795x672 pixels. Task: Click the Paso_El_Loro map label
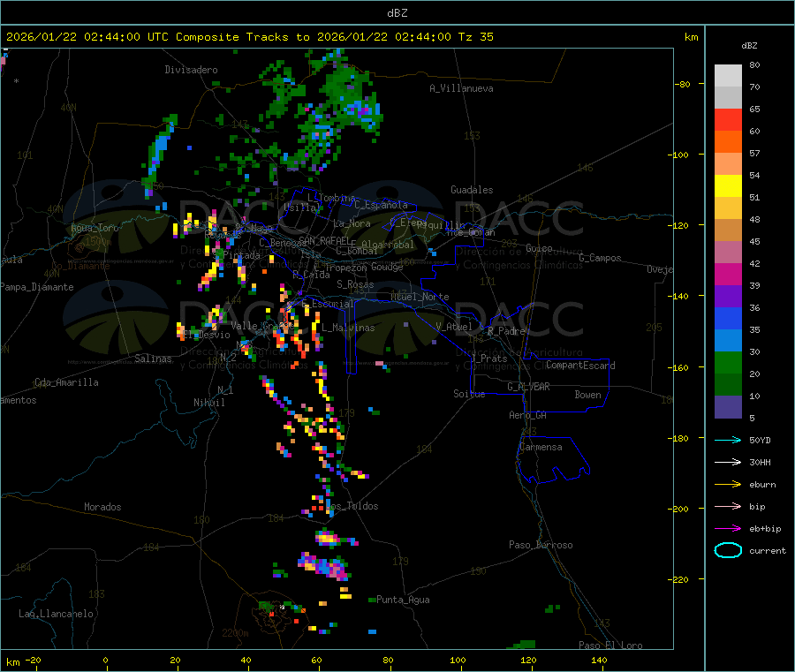(x=610, y=646)
